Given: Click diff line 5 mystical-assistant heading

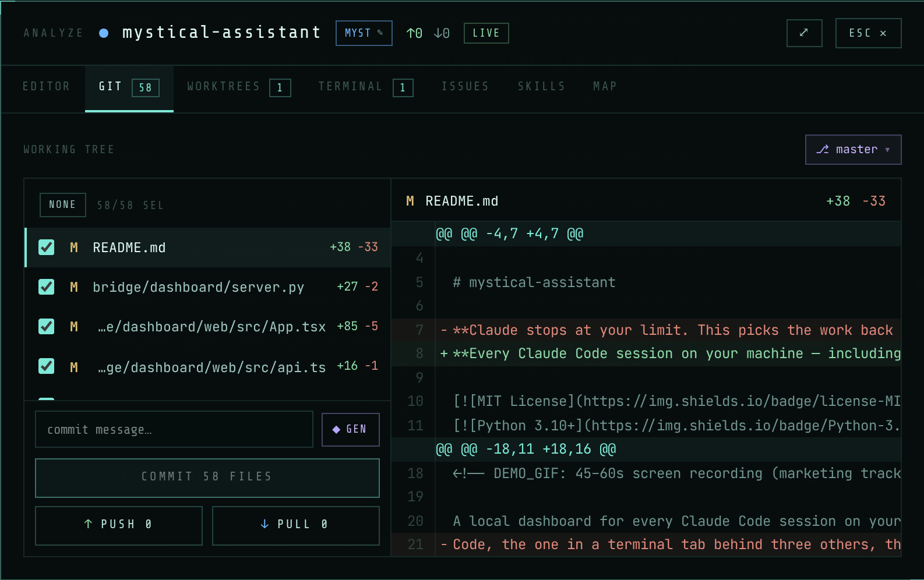Looking at the screenshot, I should pos(534,282).
